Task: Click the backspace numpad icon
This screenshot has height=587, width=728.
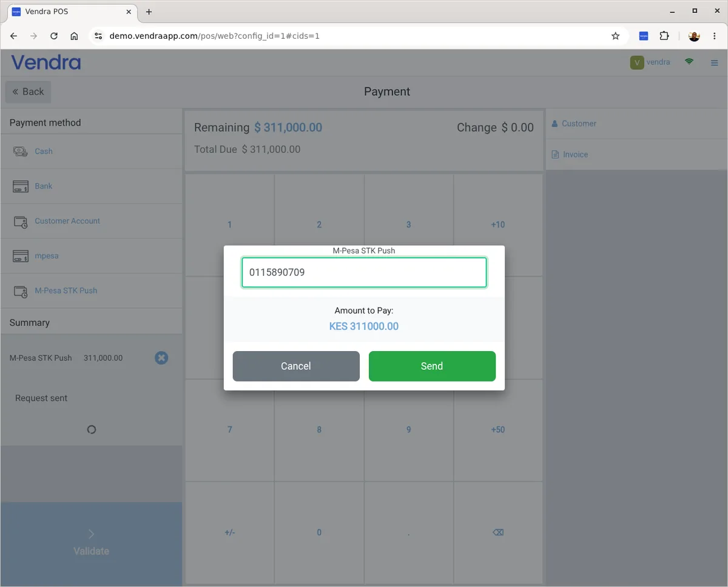Action: [x=498, y=532]
